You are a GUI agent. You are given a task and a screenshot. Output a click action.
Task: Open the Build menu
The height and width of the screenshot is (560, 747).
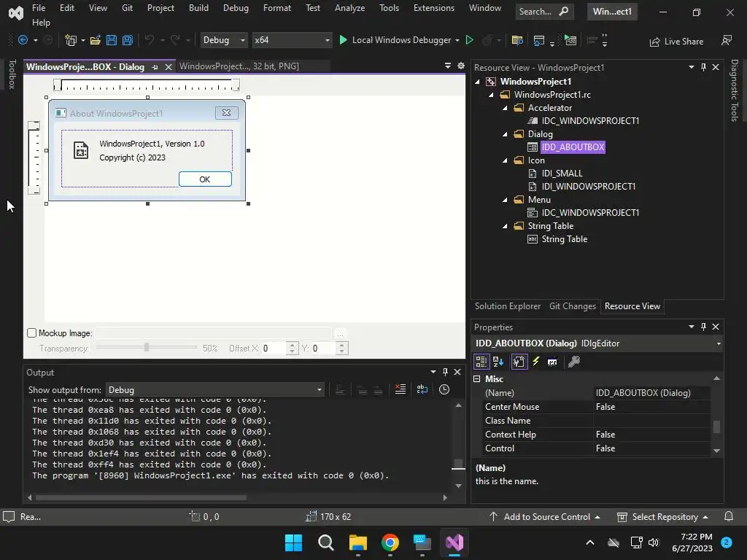pyautogui.click(x=198, y=8)
